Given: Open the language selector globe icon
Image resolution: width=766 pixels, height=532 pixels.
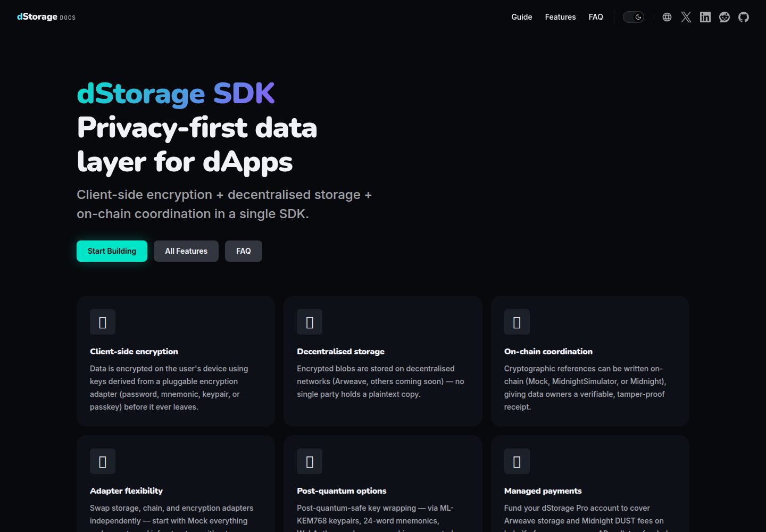Looking at the screenshot, I should [667, 17].
